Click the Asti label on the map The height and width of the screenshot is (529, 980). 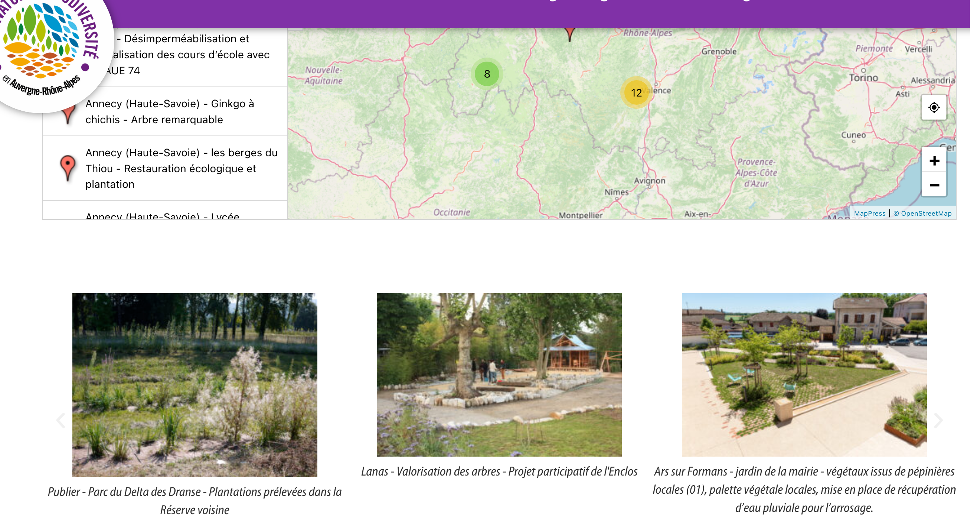[x=902, y=94]
